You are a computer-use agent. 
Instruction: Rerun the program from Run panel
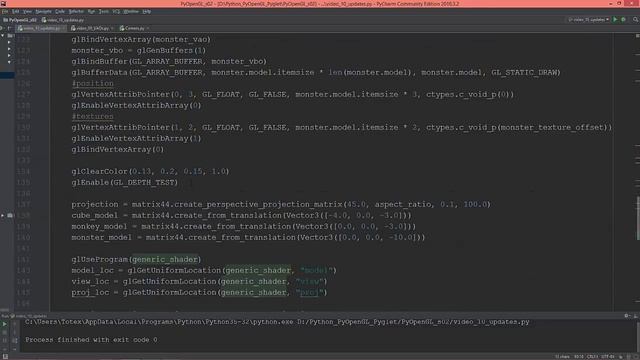(5, 324)
